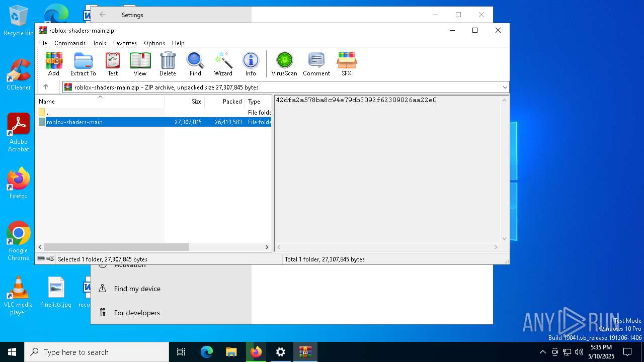This screenshot has width=644, height=362.
Task: Open Firefox desktop shortcut
Action: pos(19,183)
